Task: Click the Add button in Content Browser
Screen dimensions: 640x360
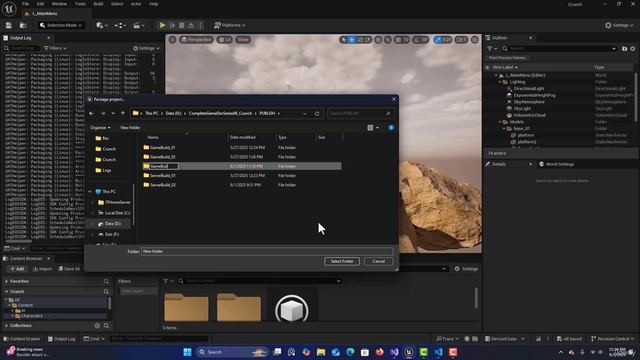Action: click(x=17, y=269)
